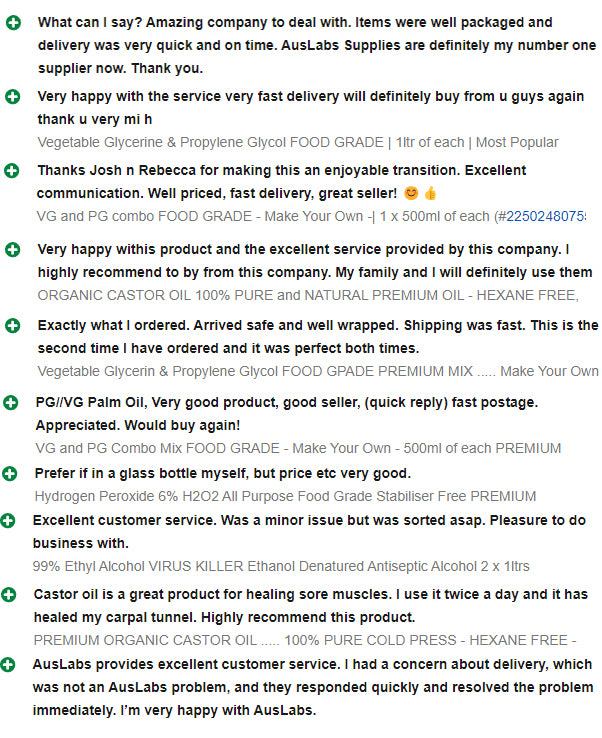
Task: Click smiley emoji after 'great seller!'
Action: 411,193
